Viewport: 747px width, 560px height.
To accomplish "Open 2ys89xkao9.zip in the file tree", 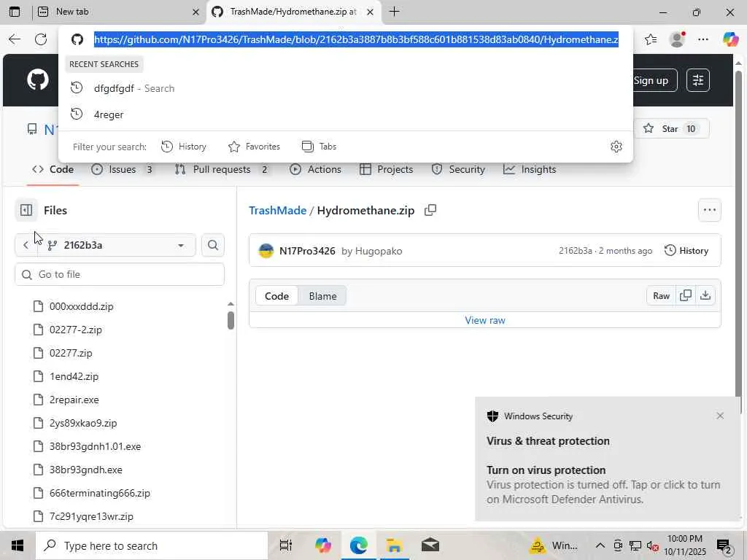I will [83, 424].
